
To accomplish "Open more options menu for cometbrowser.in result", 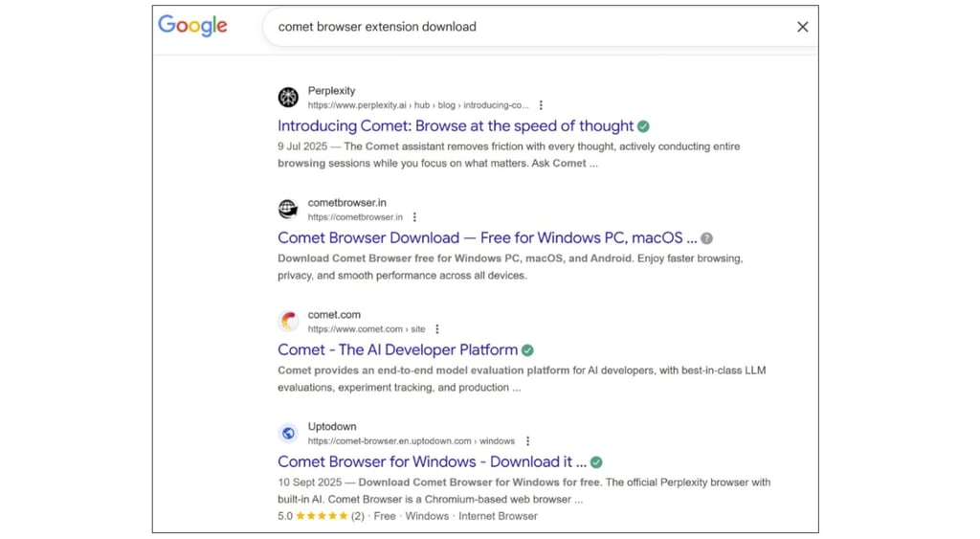I will (414, 217).
